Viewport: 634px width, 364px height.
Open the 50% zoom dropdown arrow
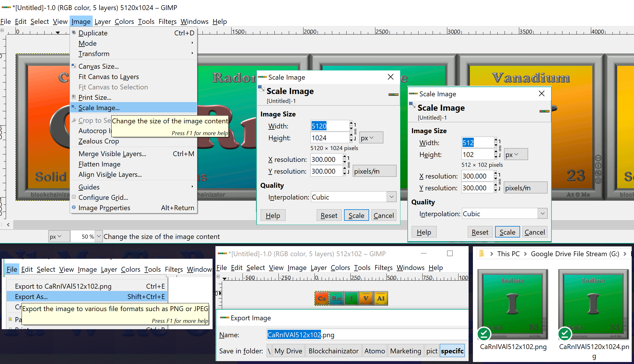point(99,236)
